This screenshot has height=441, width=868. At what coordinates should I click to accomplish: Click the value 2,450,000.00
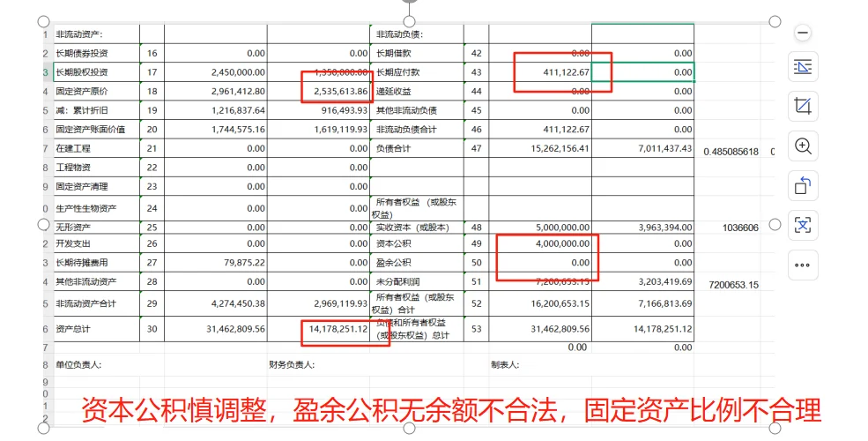coord(238,72)
